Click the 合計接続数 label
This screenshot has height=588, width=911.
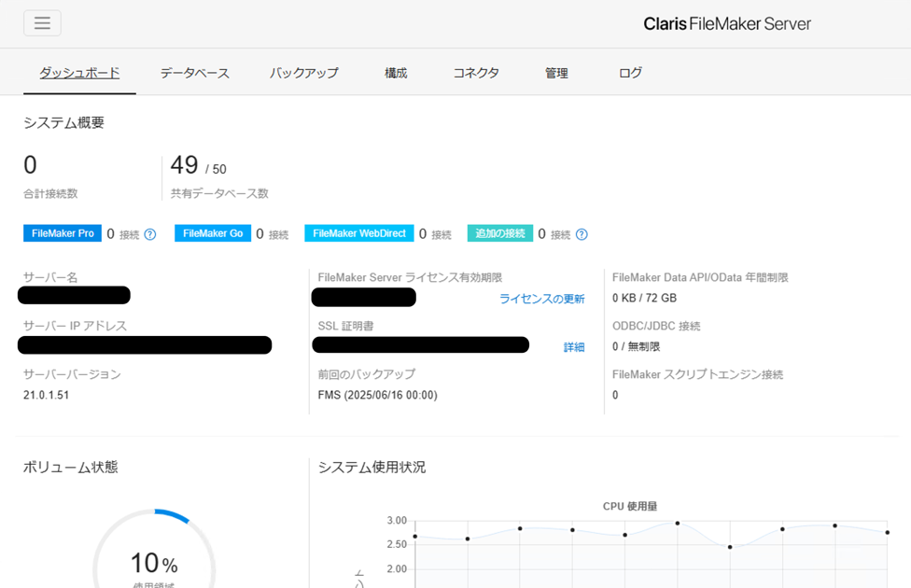click(50, 193)
